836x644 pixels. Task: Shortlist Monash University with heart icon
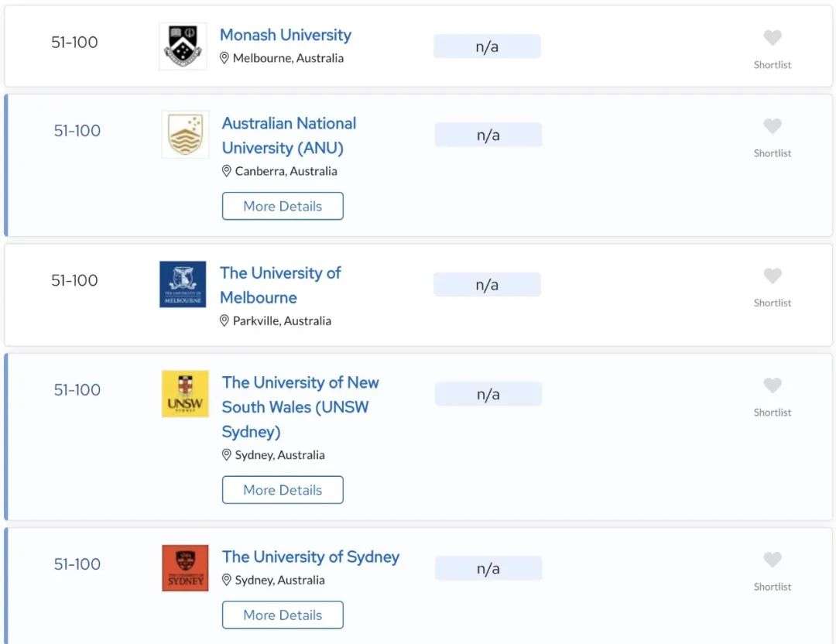(x=772, y=38)
